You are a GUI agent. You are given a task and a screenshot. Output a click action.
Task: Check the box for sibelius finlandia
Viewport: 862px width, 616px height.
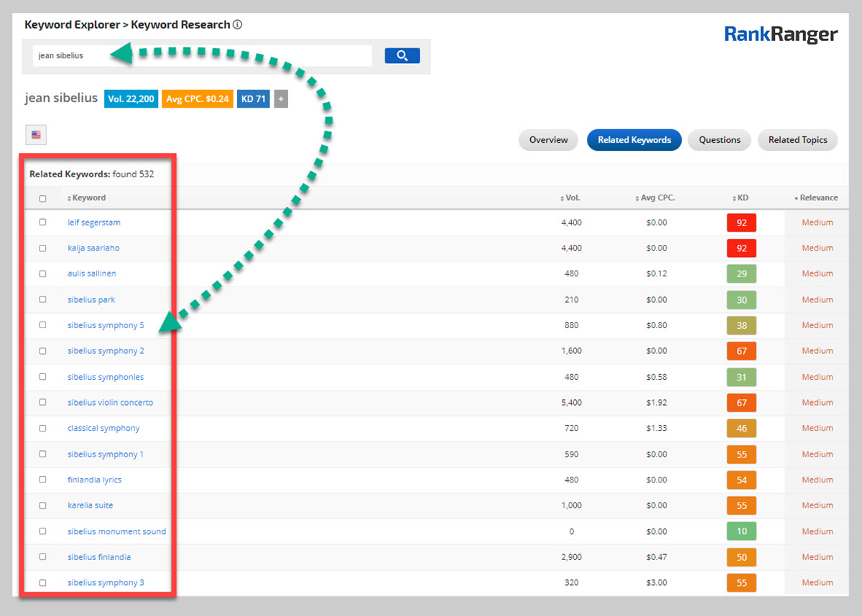pyautogui.click(x=42, y=556)
